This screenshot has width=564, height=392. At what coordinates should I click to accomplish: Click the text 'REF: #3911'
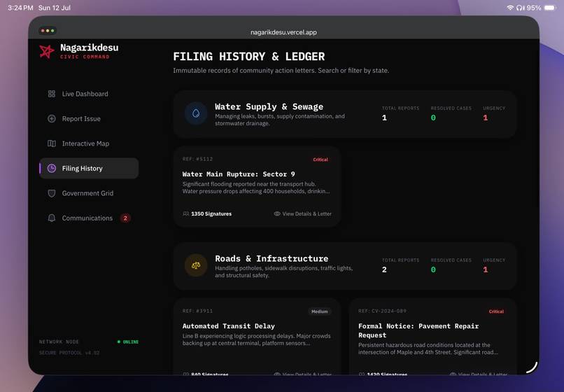click(x=197, y=311)
